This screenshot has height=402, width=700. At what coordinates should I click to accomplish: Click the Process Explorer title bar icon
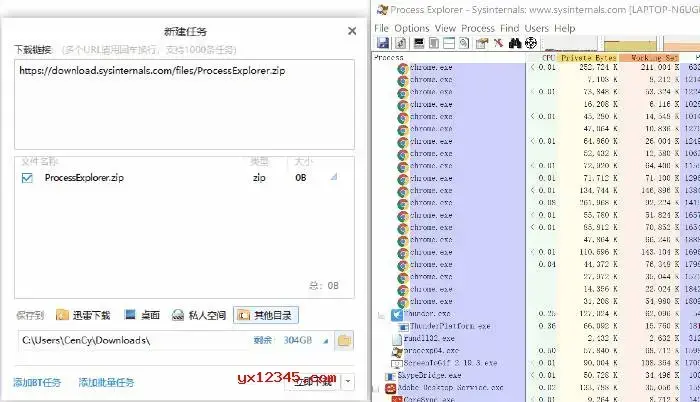tap(382, 9)
